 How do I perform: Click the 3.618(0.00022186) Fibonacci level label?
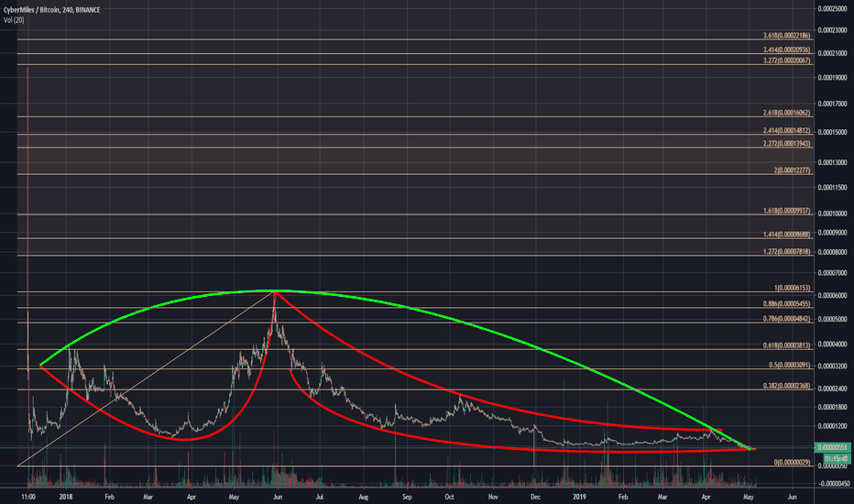786,36
